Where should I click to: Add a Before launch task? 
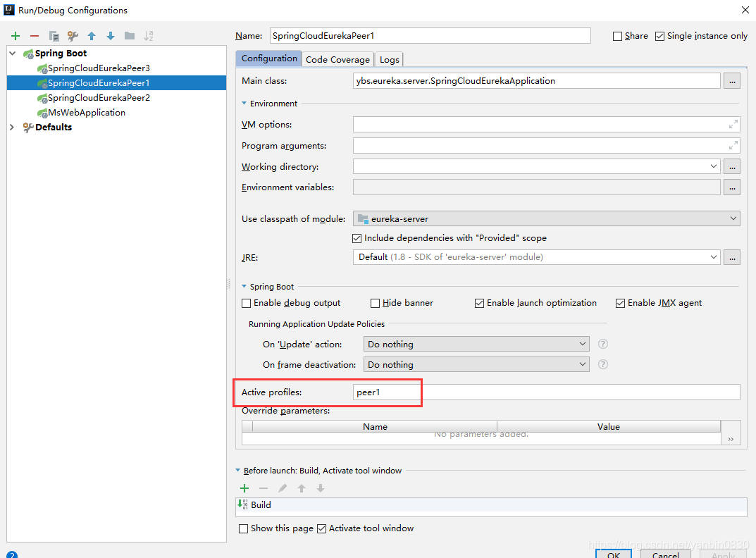pyautogui.click(x=244, y=488)
